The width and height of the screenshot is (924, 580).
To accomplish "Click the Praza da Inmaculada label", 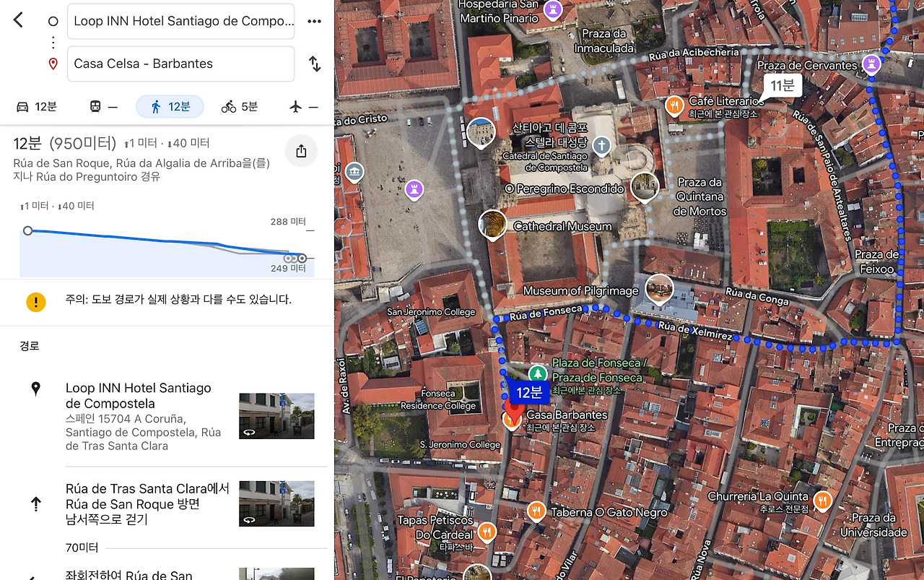I will (604, 41).
